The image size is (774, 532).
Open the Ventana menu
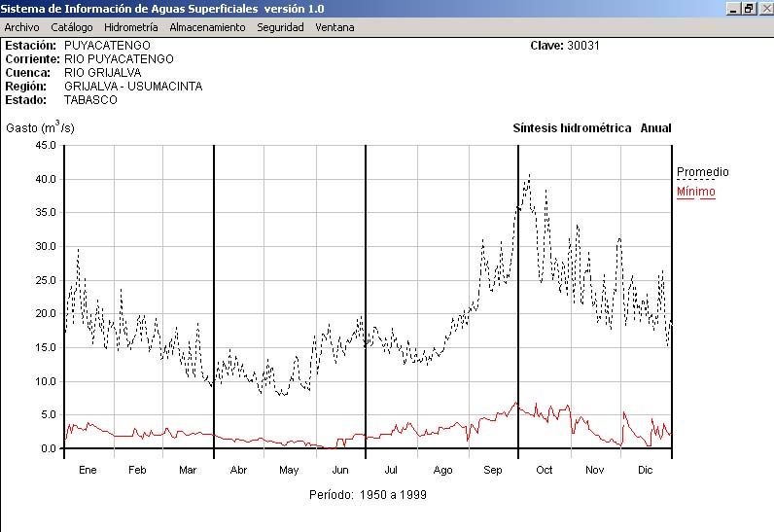point(334,27)
